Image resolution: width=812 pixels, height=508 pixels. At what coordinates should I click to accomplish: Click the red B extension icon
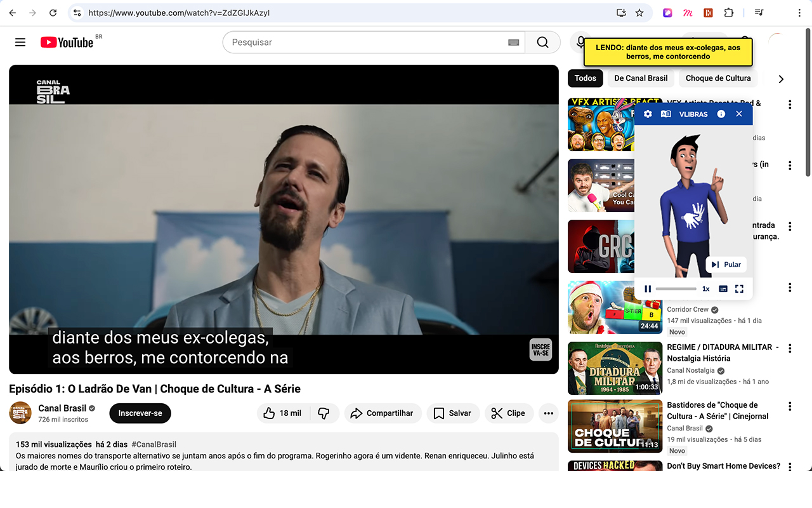click(709, 13)
